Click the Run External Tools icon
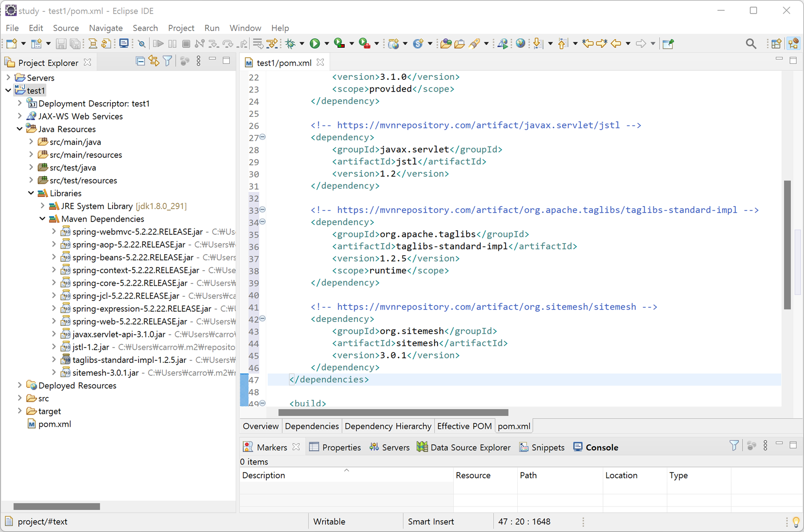The height and width of the screenshot is (532, 804). pos(364,44)
